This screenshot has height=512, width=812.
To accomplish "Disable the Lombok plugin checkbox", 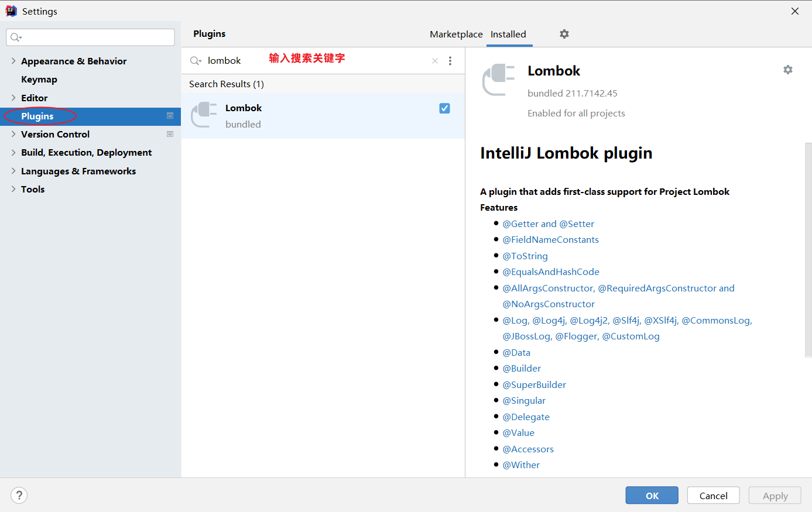I will click(x=444, y=108).
